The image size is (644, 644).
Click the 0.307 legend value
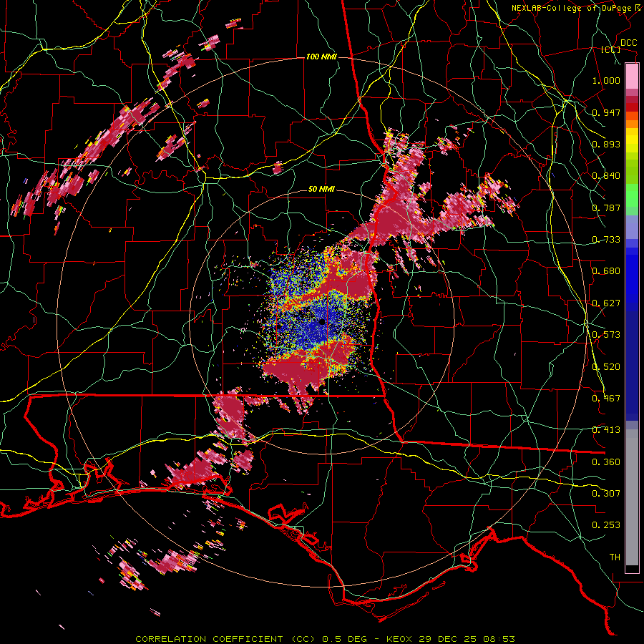(606, 494)
